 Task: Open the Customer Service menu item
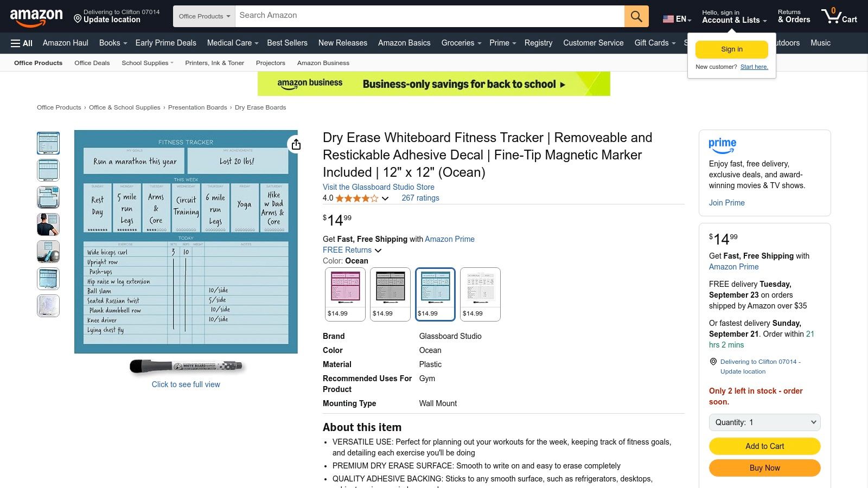point(593,43)
